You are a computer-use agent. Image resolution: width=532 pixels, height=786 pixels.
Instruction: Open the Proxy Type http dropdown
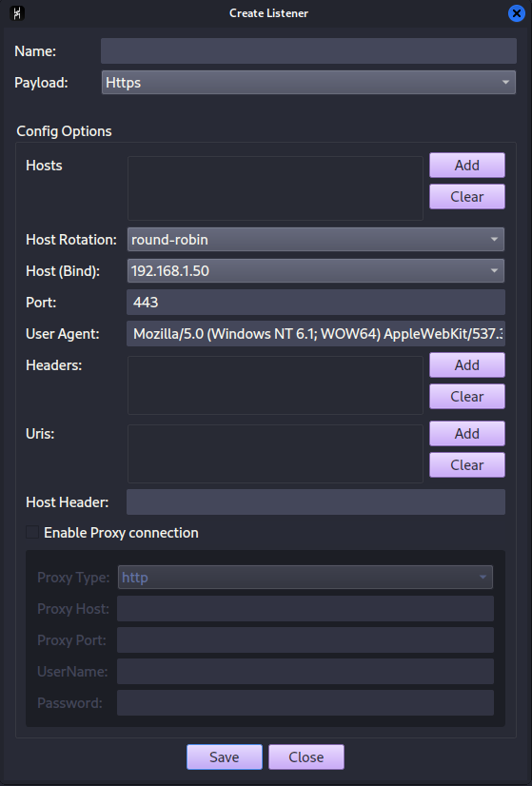click(x=305, y=577)
